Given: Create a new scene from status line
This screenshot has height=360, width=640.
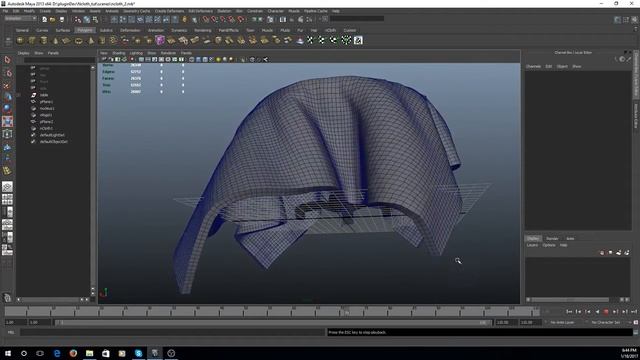Looking at the screenshot, I should [x=44, y=19].
